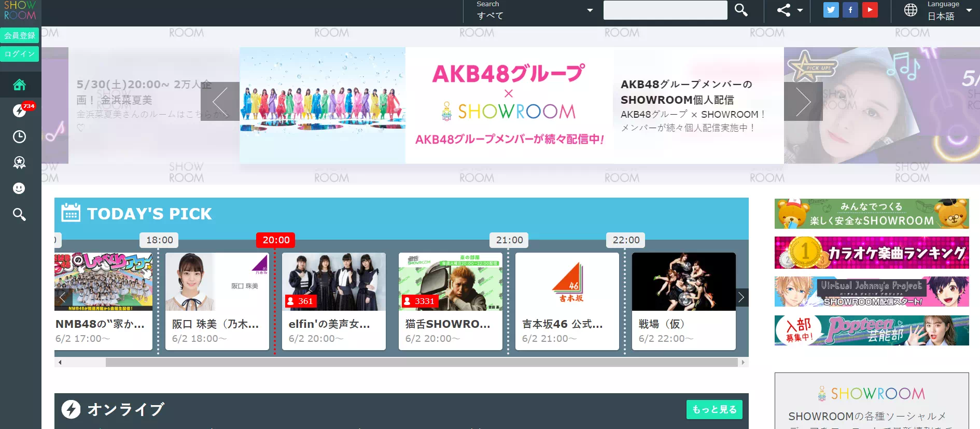This screenshot has height=429, width=980.
Task: Click the ranking medal icon in sidebar
Action: pos(19,162)
